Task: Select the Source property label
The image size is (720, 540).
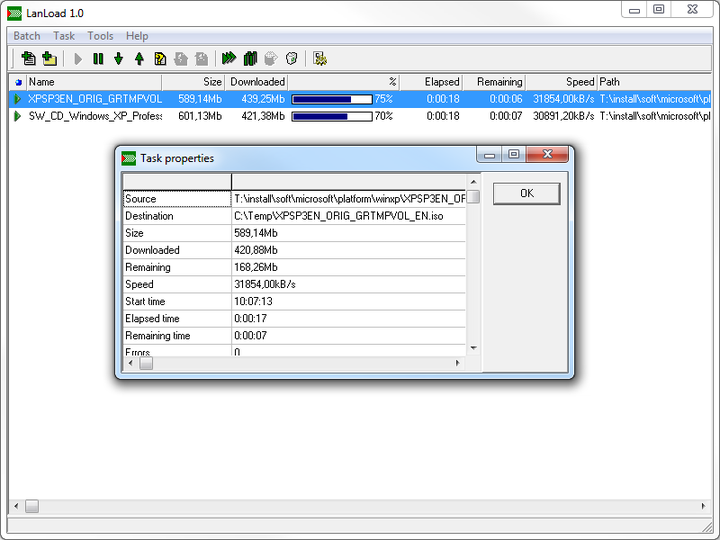Action: (x=177, y=199)
